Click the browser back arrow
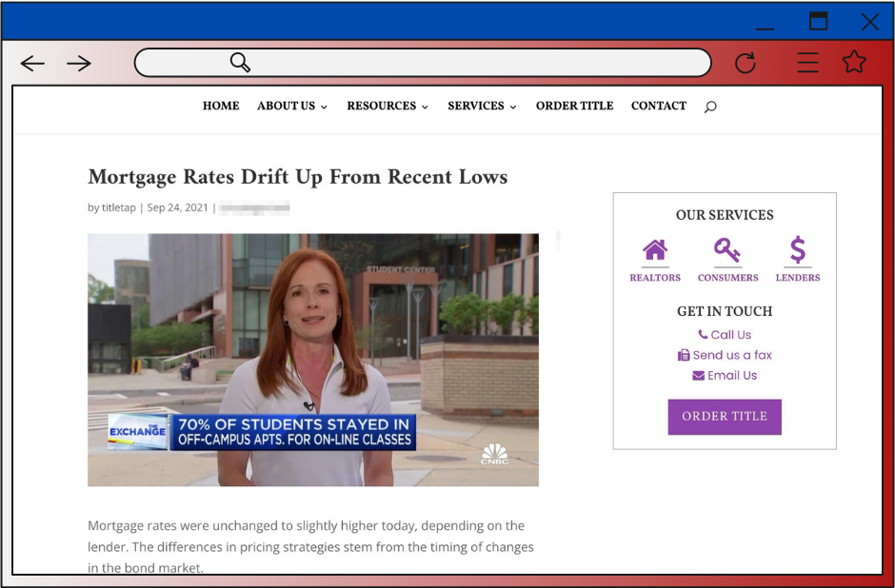 pyautogui.click(x=32, y=63)
